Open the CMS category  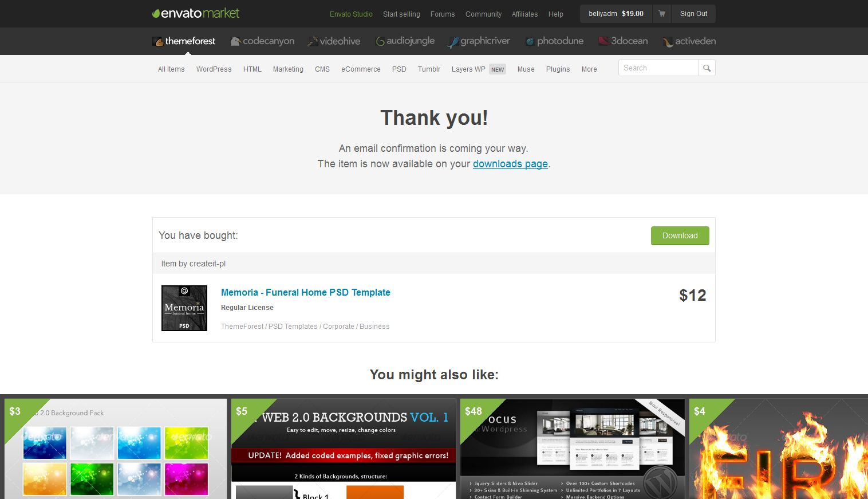(x=322, y=69)
